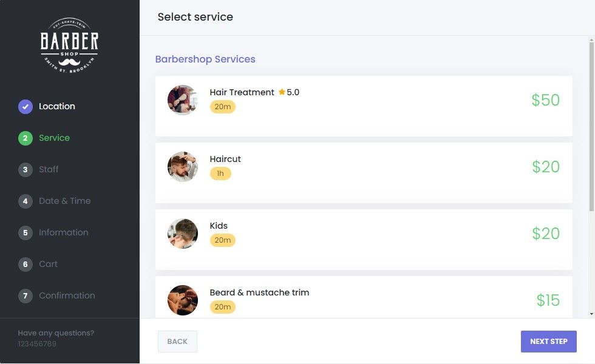Click the Haircut 1h duration badge

point(220,174)
